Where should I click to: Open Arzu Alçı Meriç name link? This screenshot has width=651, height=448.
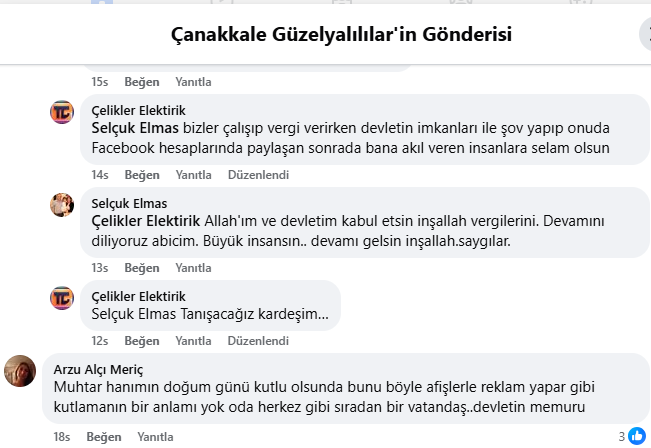(98, 370)
